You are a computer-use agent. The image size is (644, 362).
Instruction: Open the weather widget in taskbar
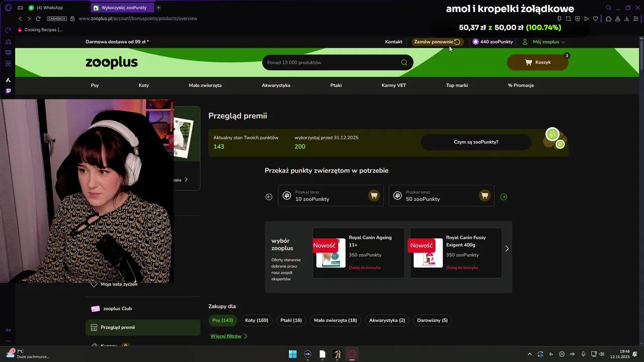click(x=28, y=354)
